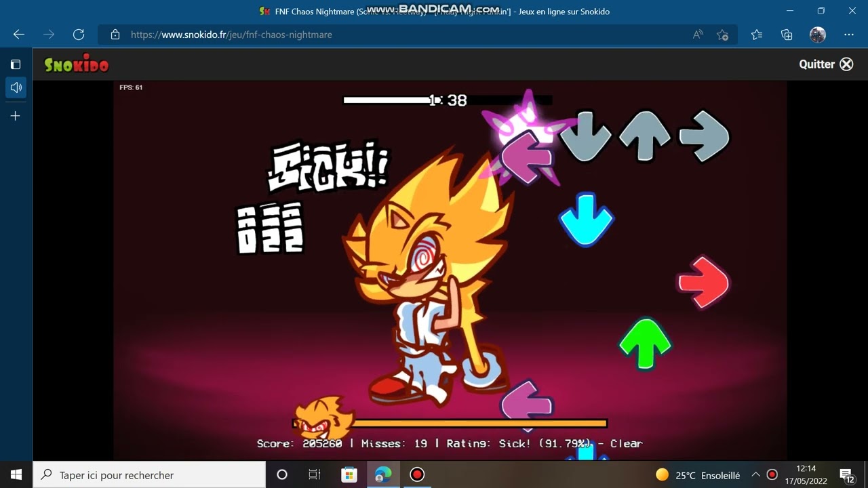
Task: Click the Fleetway Sonic health icon
Action: pos(324,419)
